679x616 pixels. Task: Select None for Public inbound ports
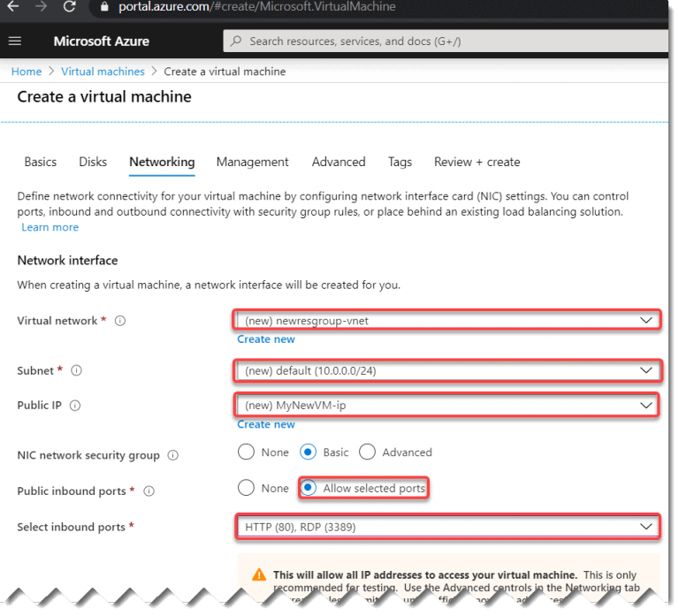click(246, 489)
